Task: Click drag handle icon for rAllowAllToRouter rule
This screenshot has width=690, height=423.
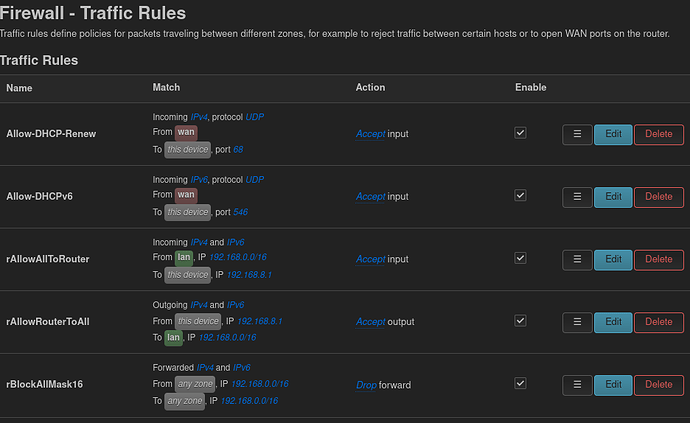Action: pos(577,259)
